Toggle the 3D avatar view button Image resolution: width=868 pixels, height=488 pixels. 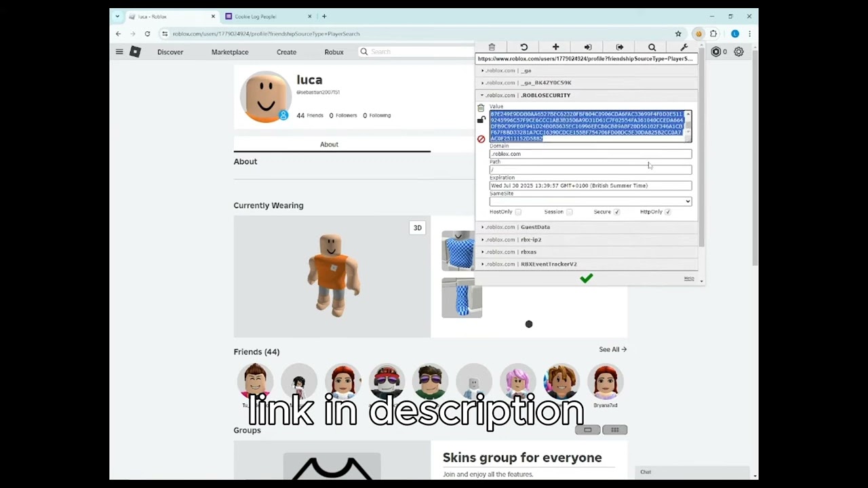(418, 228)
